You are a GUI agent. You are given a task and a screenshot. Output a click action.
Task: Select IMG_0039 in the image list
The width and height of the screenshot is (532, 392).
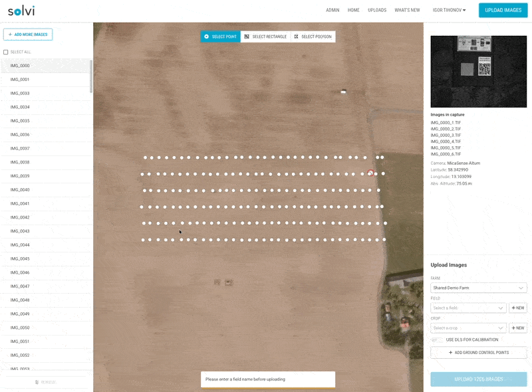[46, 176]
